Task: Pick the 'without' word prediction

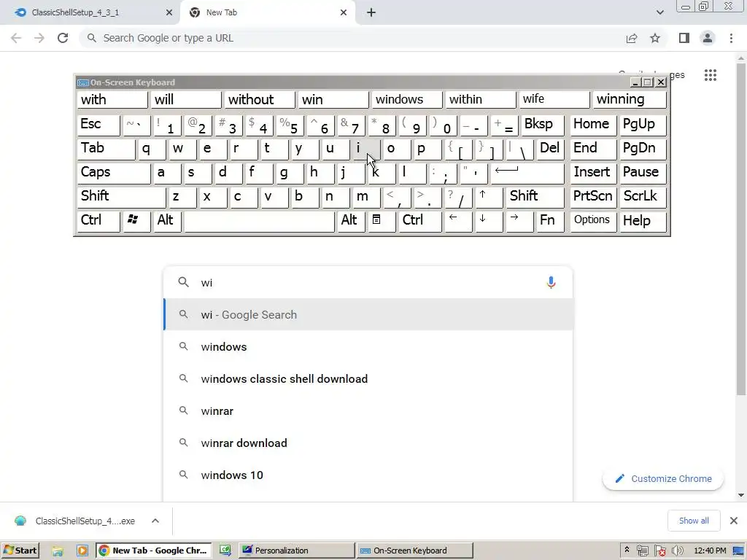Action: (x=260, y=99)
